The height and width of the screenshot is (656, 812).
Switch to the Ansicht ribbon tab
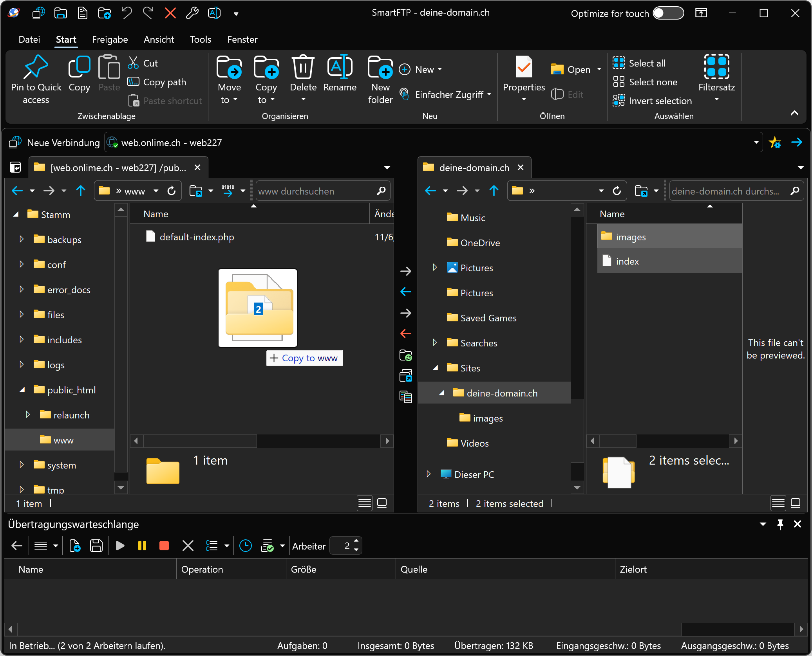tap(159, 40)
